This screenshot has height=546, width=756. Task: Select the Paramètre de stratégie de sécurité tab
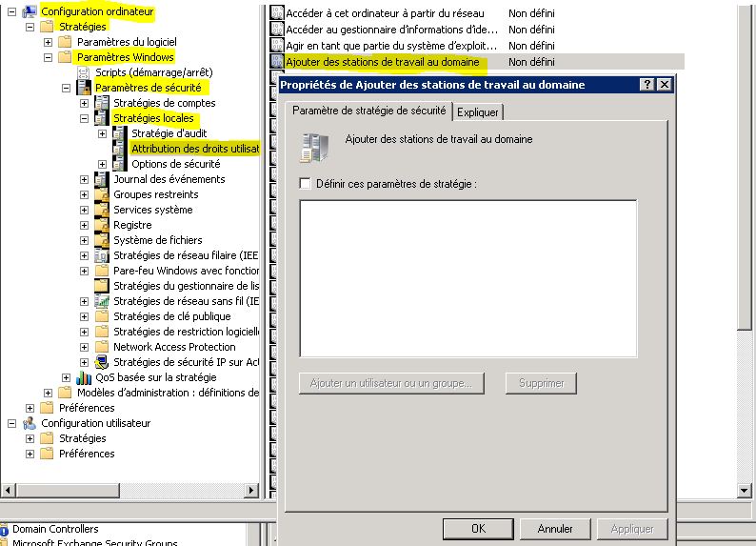click(x=368, y=111)
